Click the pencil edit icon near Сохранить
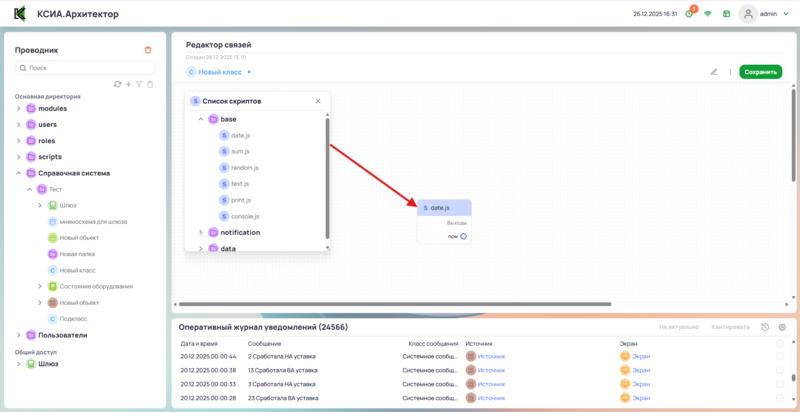The width and height of the screenshot is (800, 412). 714,72
